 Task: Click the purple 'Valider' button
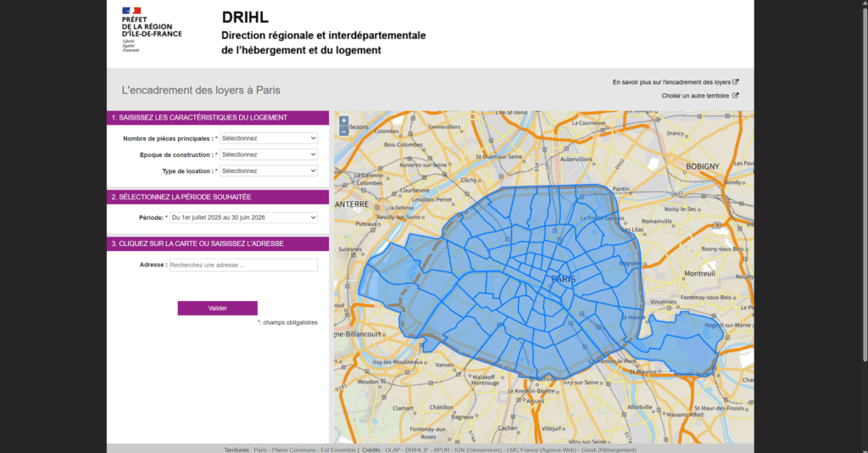pos(218,308)
